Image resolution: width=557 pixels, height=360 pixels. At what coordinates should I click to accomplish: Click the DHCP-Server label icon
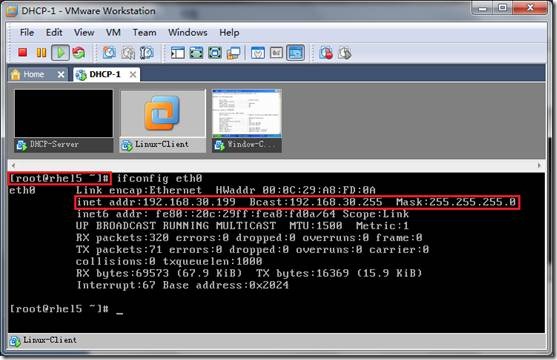(x=22, y=145)
